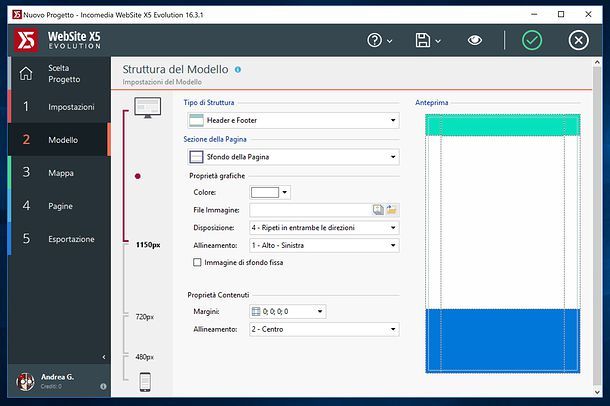Open the Margini dropdown
This screenshot has height=406, width=610.
click(287, 312)
